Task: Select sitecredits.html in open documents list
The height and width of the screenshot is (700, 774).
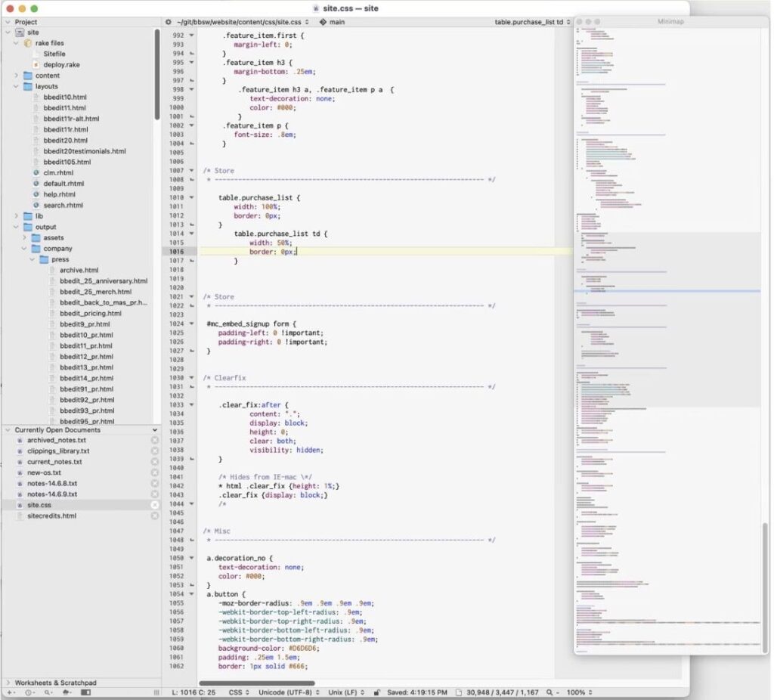Action: (51, 516)
